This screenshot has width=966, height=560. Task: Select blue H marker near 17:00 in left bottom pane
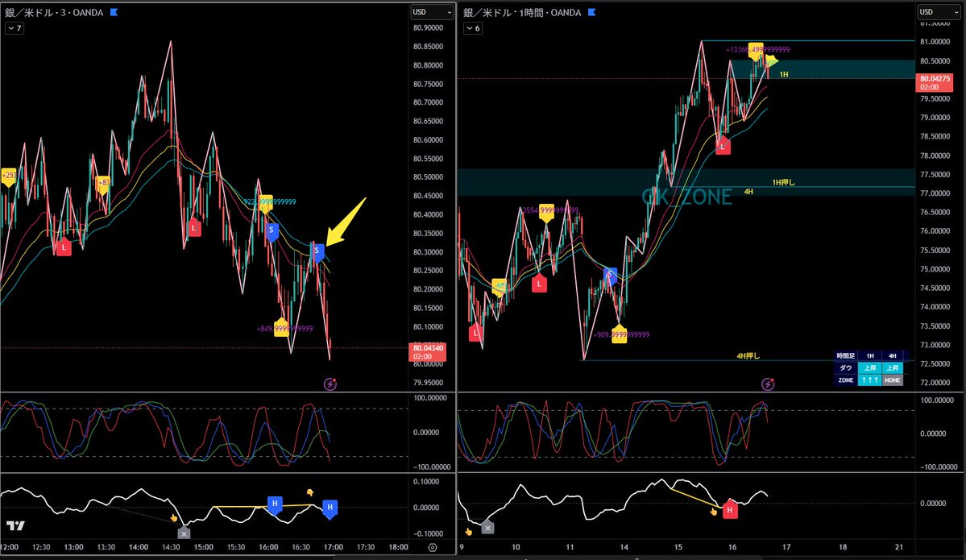point(330,508)
